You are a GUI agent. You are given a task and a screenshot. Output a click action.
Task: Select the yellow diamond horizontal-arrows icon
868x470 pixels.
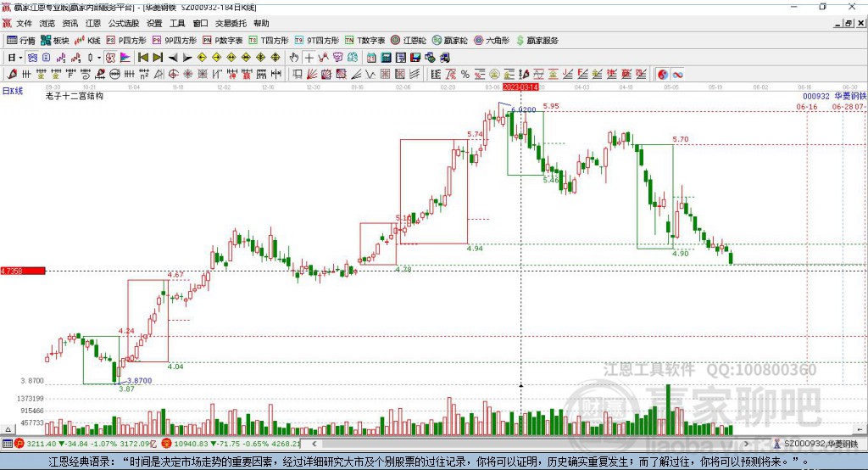[x=231, y=57]
